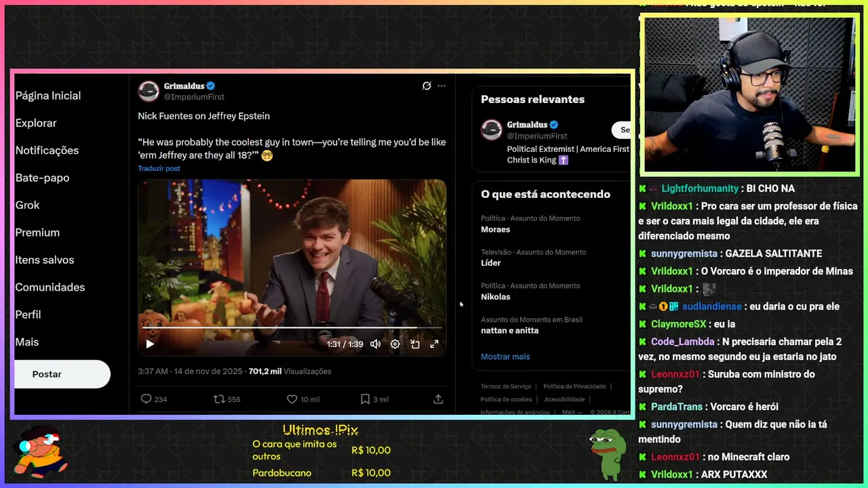Click the Postar button
868x488 pixels.
tap(62, 374)
